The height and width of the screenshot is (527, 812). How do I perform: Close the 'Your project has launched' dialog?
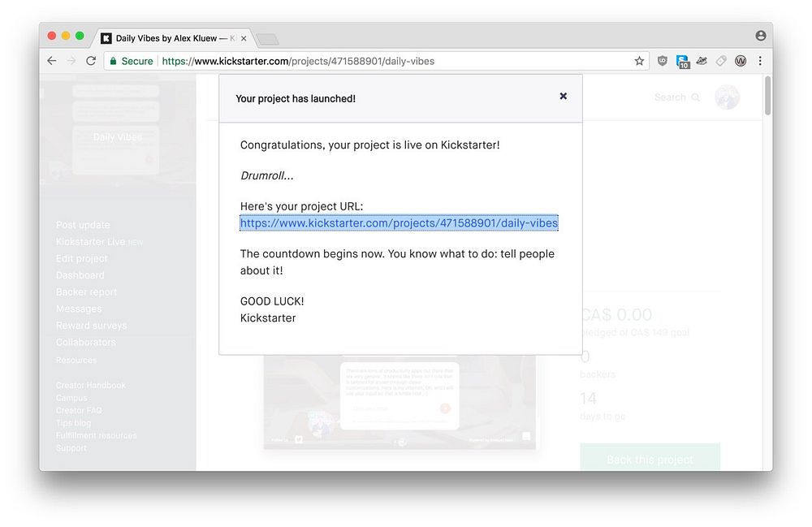(563, 96)
